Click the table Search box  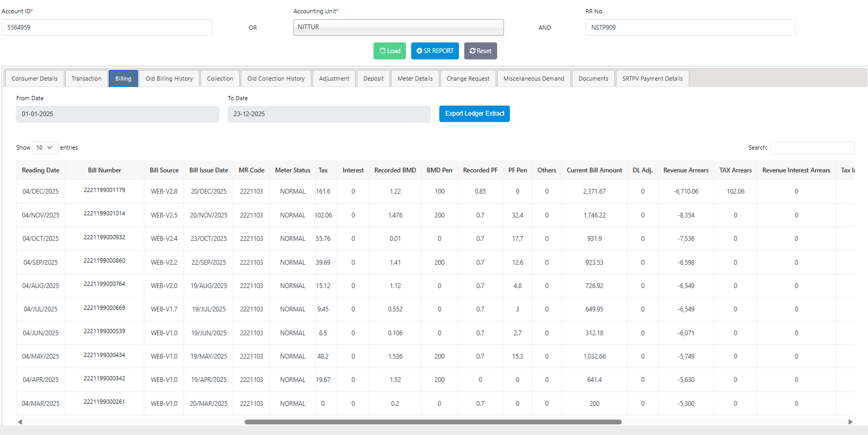point(812,147)
